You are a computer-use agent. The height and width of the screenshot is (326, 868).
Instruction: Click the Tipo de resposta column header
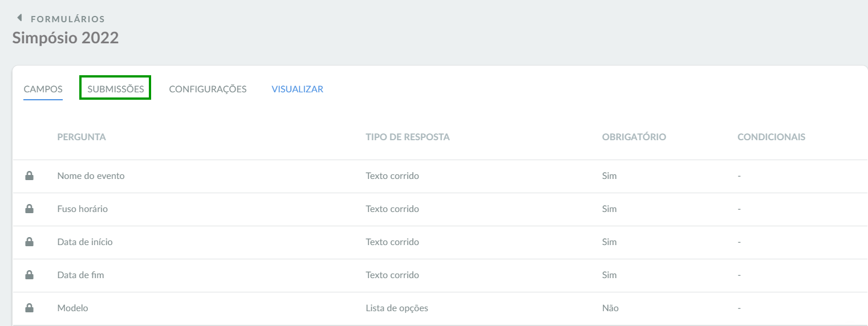click(x=408, y=137)
